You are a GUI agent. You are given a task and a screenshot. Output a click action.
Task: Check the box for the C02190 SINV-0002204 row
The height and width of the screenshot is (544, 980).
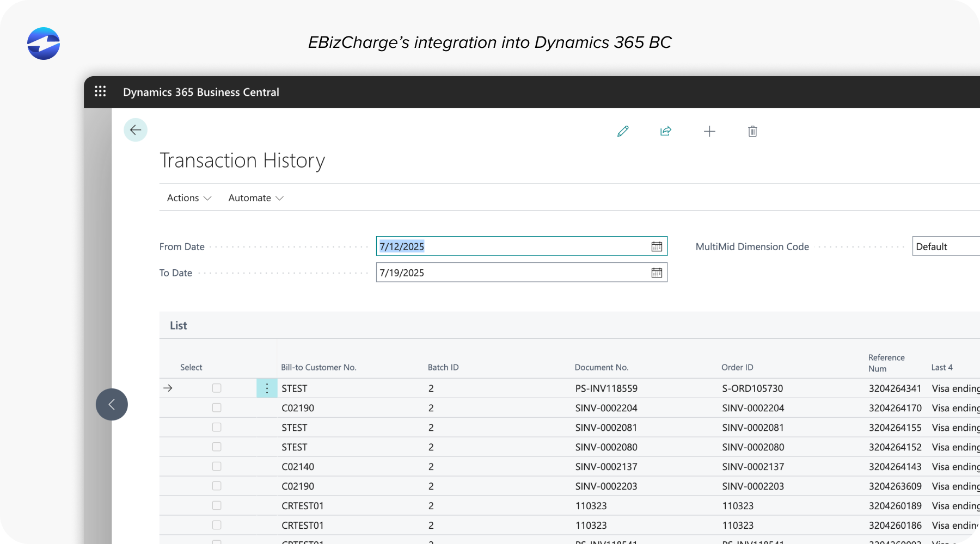(216, 407)
